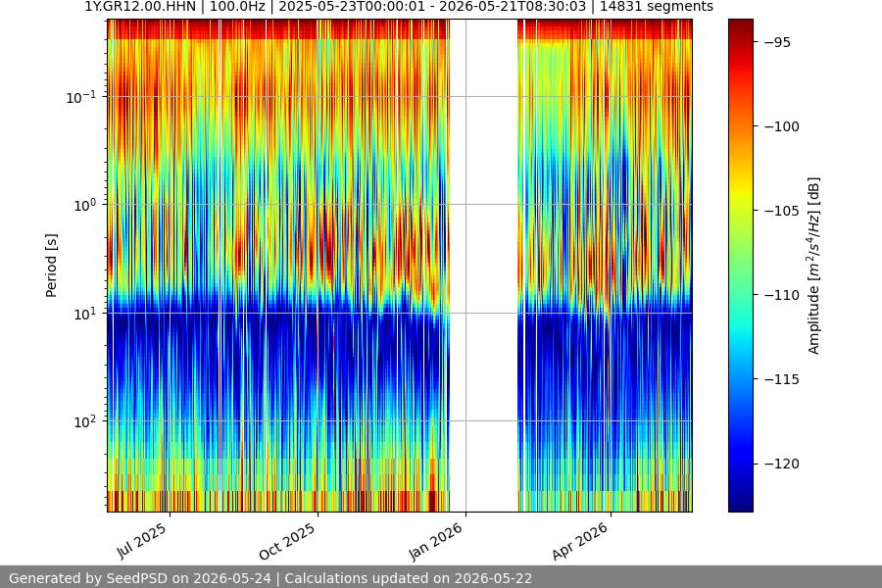Click the 10¹ period tick label
Viewport: 882px width, 588px height.
[85, 314]
